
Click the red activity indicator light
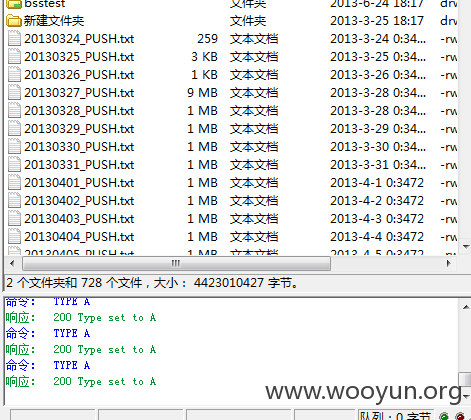pos(460,416)
